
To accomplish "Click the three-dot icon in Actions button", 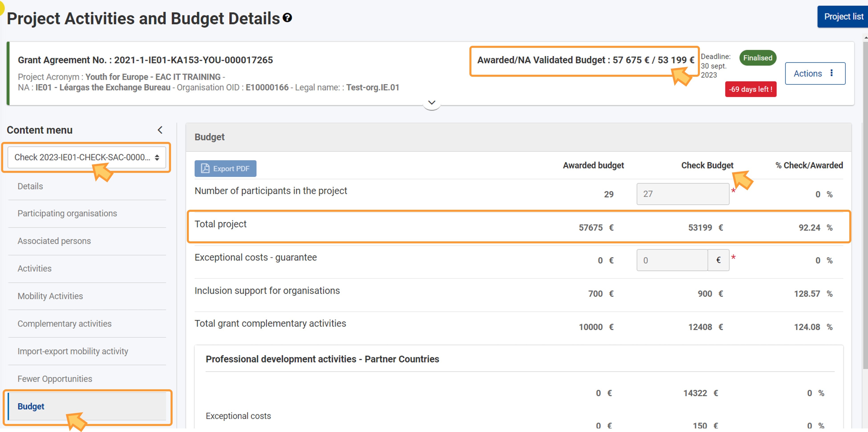I will point(832,73).
